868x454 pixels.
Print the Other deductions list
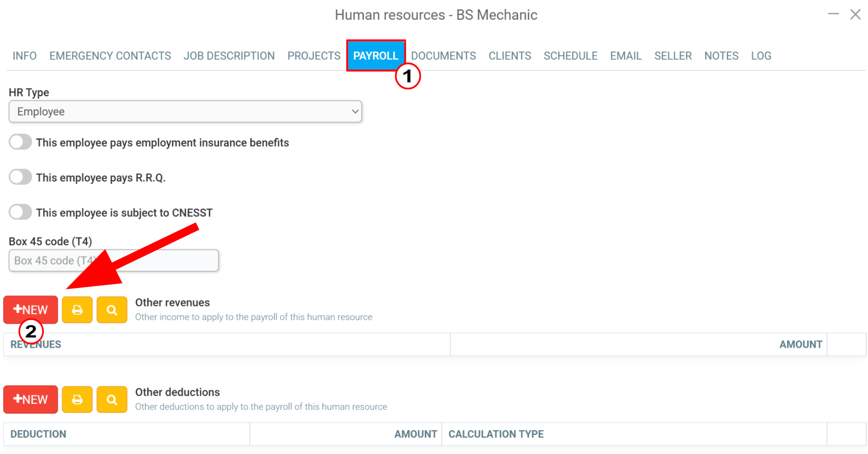(x=77, y=399)
